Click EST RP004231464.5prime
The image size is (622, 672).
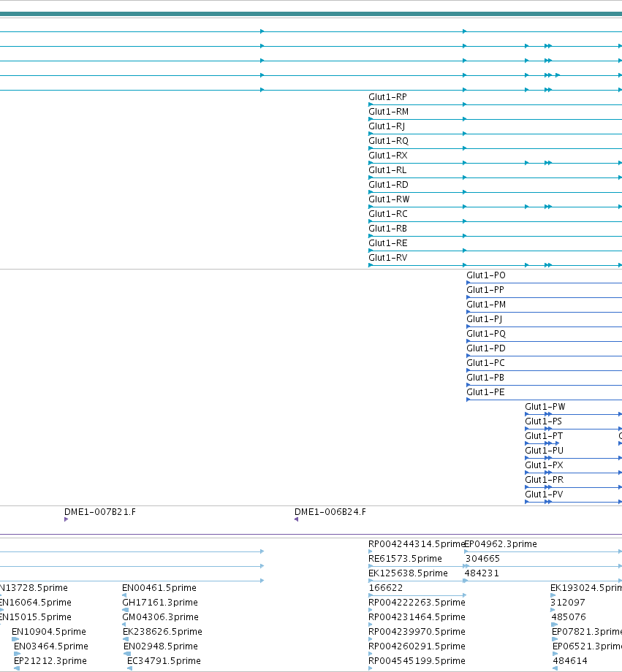click(417, 616)
